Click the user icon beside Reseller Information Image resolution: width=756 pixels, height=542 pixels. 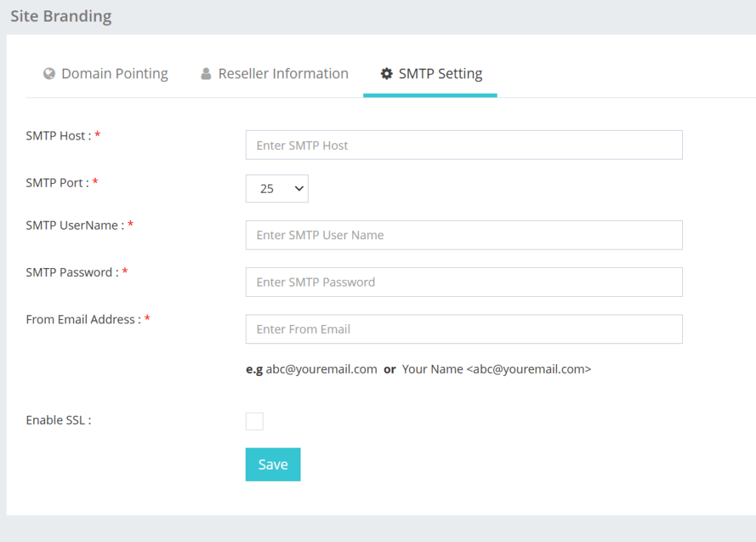click(206, 74)
